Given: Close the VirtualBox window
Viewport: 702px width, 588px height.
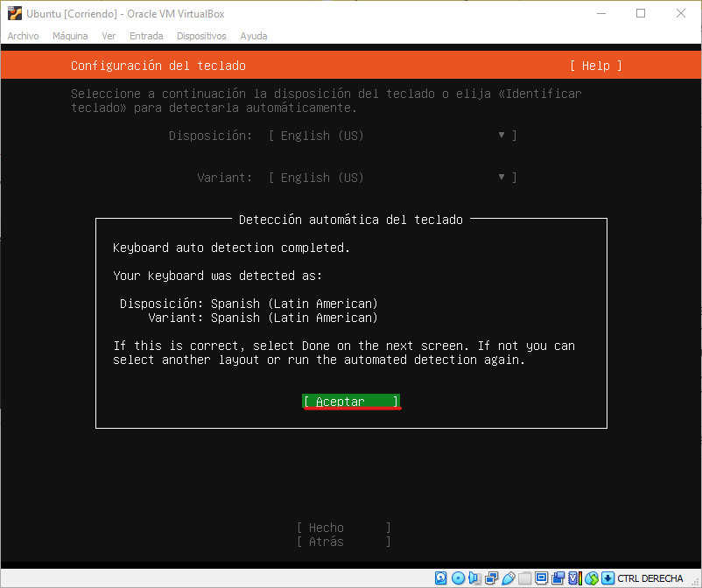Looking at the screenshot, I should [x=680, y=13].
